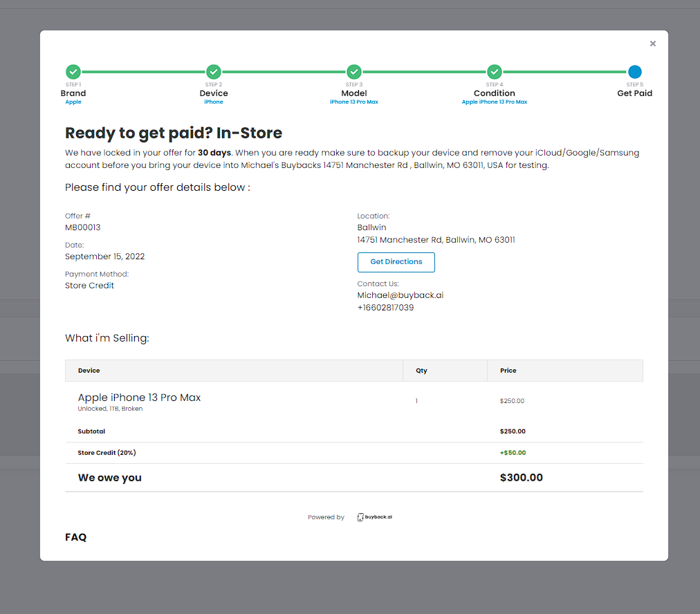Select Apple iPhone 13 Pro Max under Condition
The width and height of the screenshot is (700, 614).
(x=495, y=102)
